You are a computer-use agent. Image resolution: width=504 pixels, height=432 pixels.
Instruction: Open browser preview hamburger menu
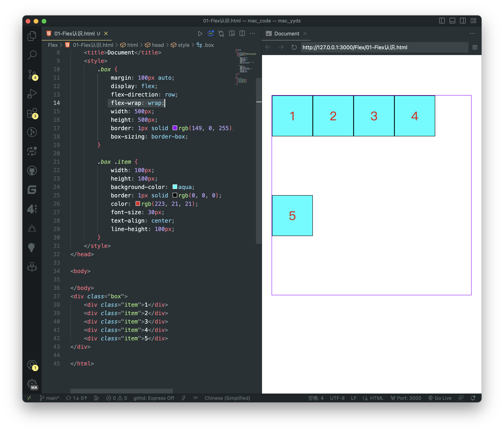tap(475, 47)
